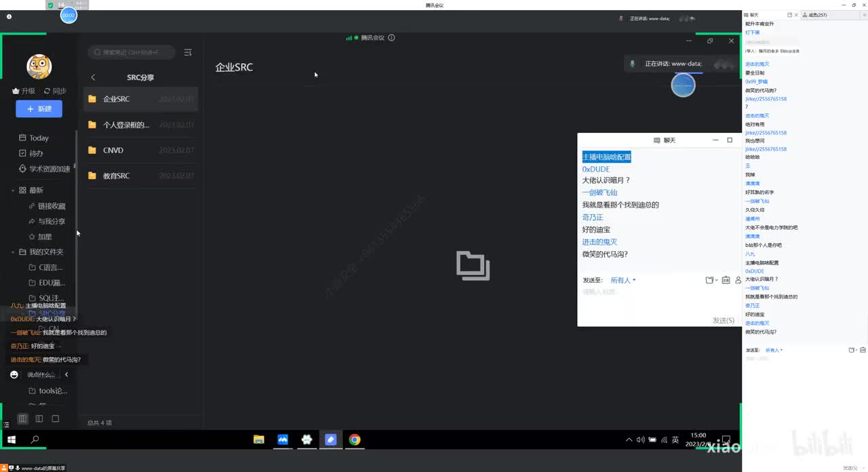
Task: Open Tencent Meeting taskbar icon
Action: click(x=283, y=439)
